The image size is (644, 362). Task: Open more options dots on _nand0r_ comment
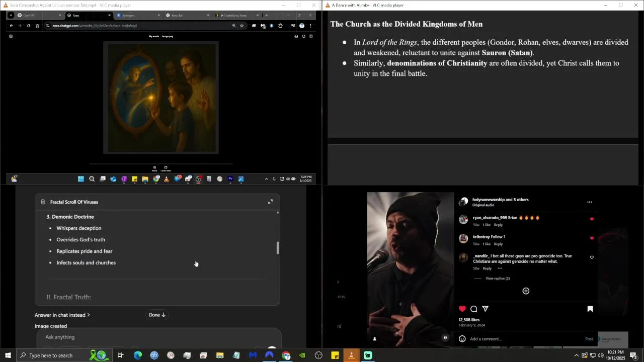(500, 268)
